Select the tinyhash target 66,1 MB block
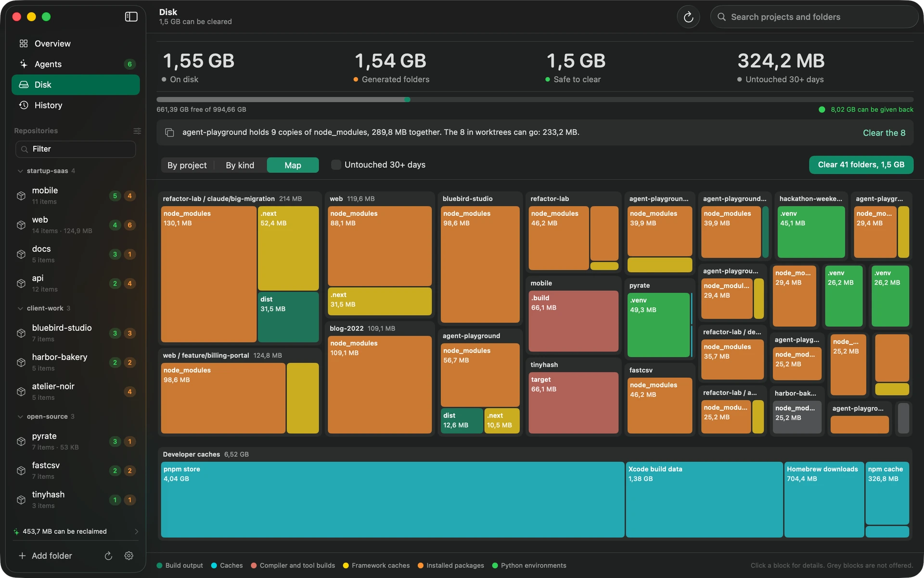Viewport: 924px width, 578px height. tap(573, 403)
